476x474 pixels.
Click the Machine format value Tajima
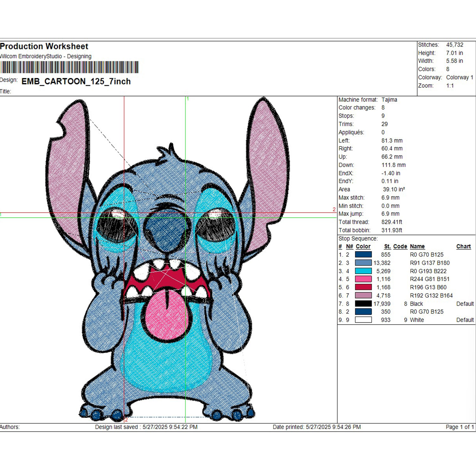click(389, 100)
